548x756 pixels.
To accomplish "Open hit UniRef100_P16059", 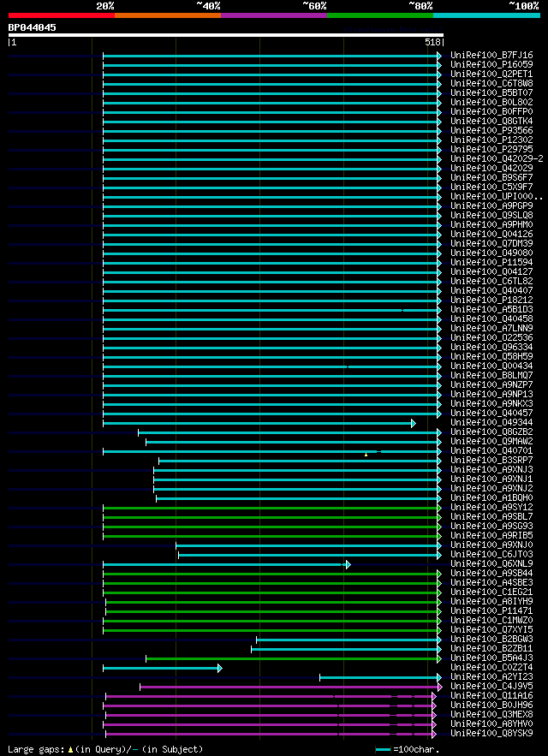I will pyautogui.click(x=491, y=64).
